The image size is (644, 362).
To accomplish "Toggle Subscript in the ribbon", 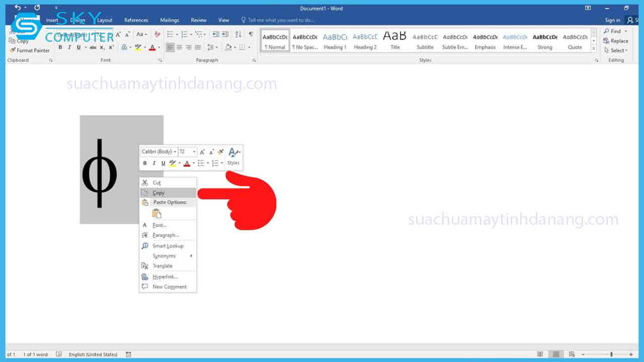I will (x=102, y=47).
